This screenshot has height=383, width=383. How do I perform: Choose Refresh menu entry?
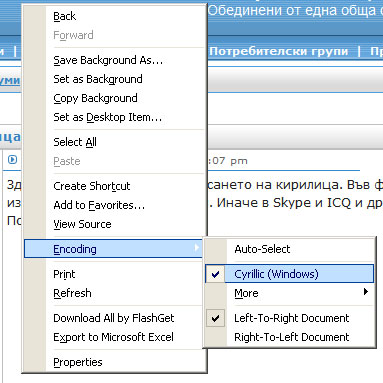pyautogui.click(x=114, y=293)
